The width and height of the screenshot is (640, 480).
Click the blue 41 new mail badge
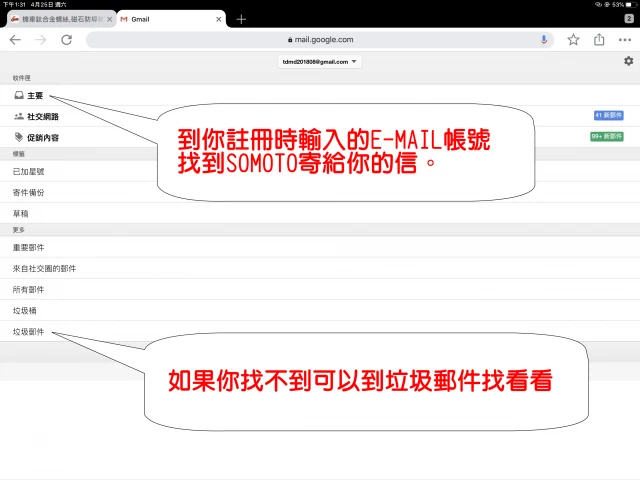(x=608, y=116)
